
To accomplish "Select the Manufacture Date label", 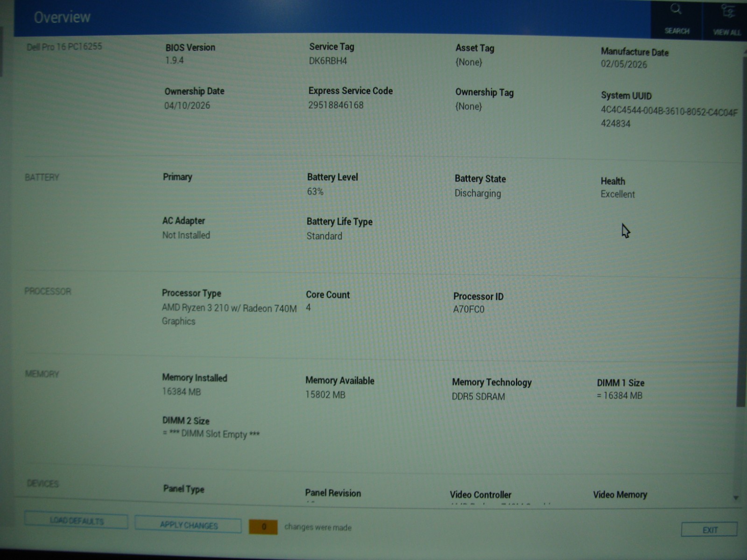I will coord(634,52).
